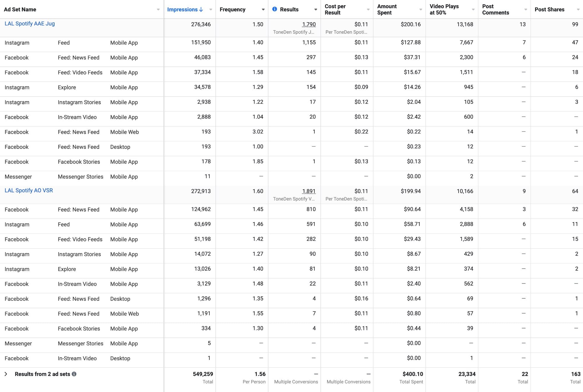This screenshot has width=583, height=392.
Task: Click the 1,790 results value link
Action: pos(309,24)
